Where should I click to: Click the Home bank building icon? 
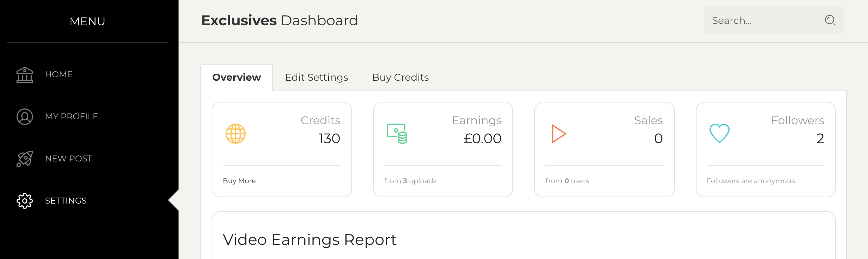point(25,74)
